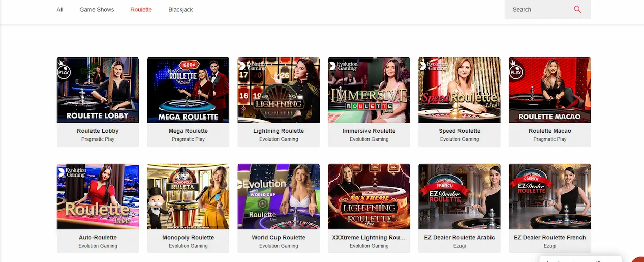
Task: Click the Evolution Gaming logo on Immersive Roulette
Action: tap(343, 66)
